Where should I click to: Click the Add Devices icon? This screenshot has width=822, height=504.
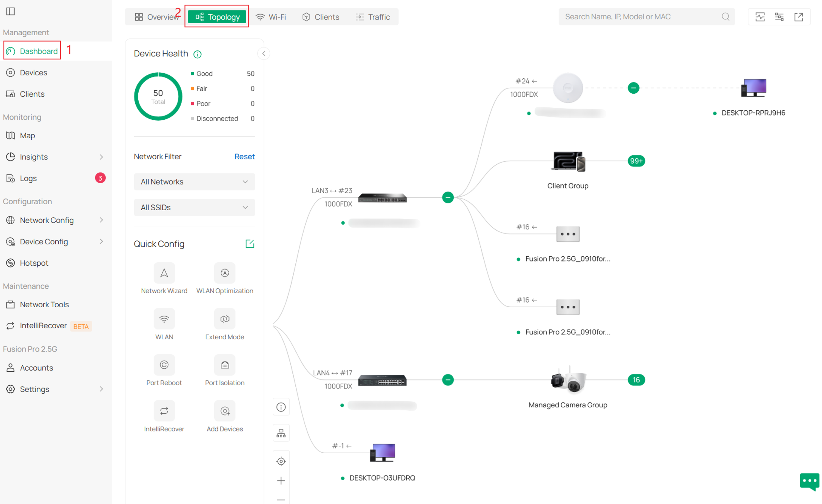point(225,411)
